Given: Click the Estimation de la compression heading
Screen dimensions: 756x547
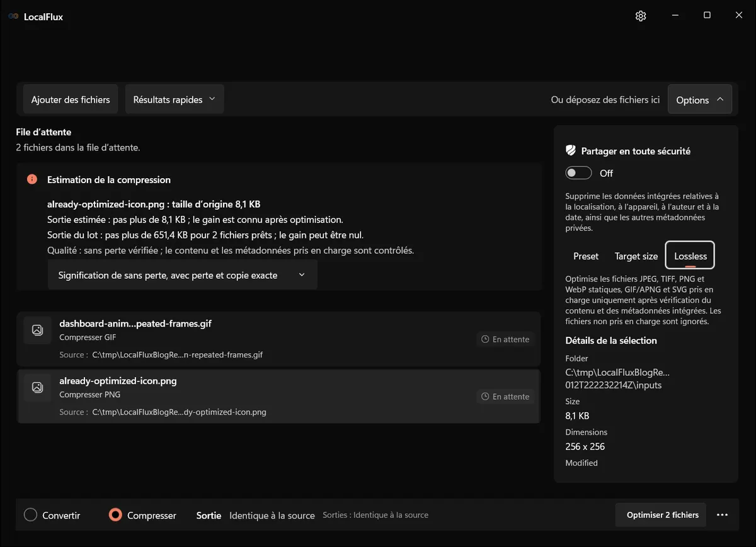Looking at the screenshot, I should pos(109,179).
